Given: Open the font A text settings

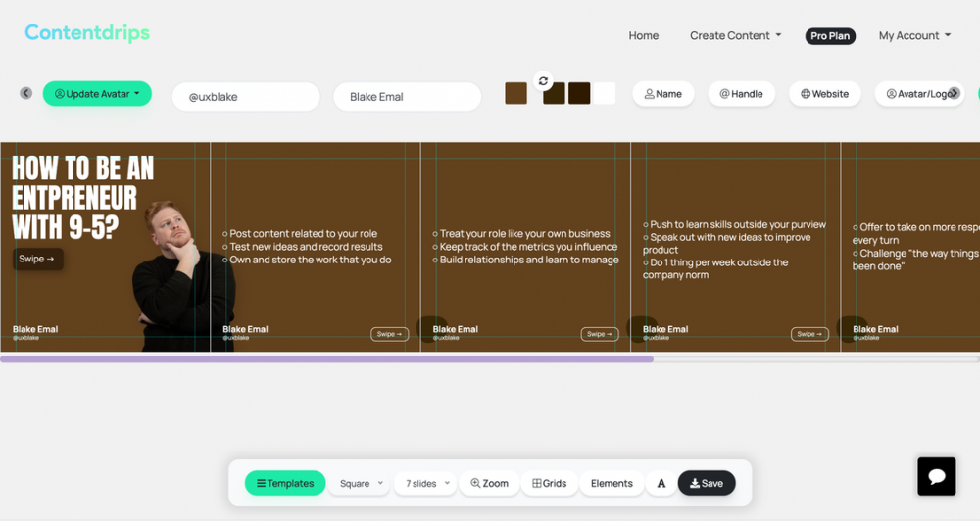Looking at the screenshot, I should click(661, 483).
